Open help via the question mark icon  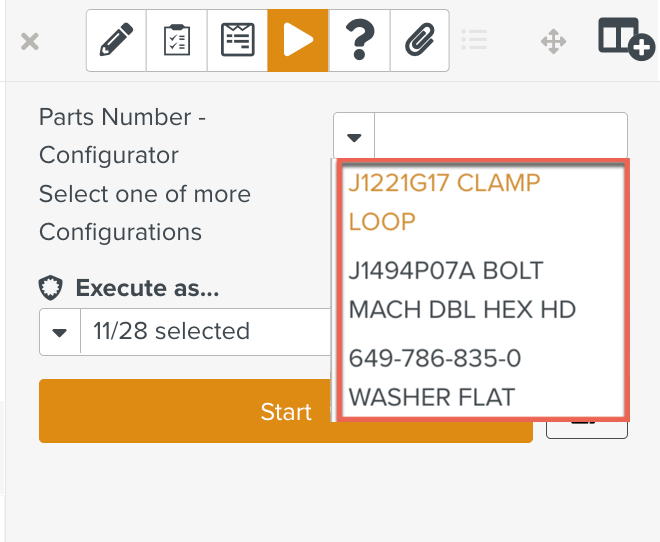358,41
